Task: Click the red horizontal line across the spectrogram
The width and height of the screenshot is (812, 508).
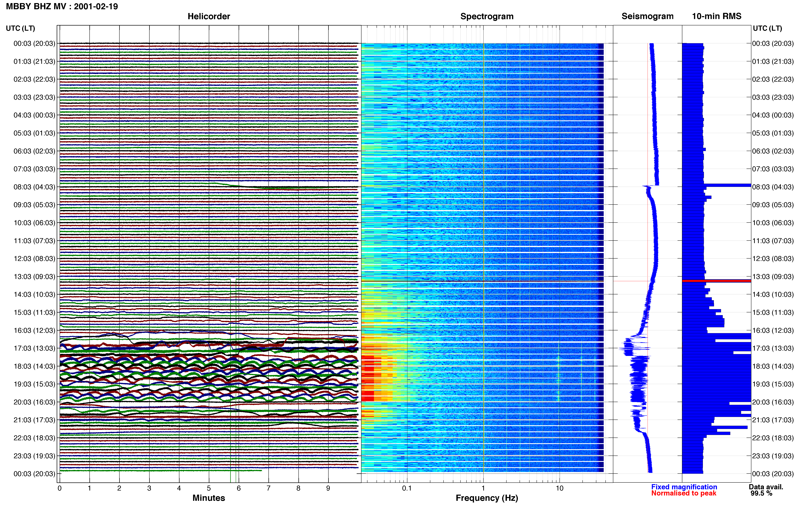Action: (x=482, y=281)
